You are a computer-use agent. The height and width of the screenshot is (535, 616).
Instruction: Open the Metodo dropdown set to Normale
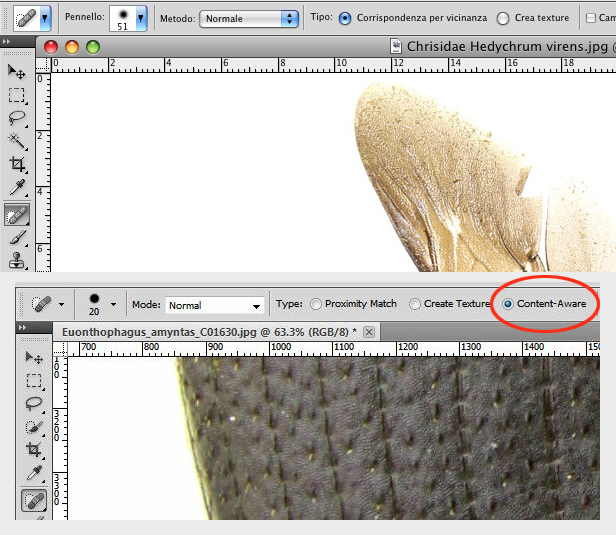pos(249,18)
